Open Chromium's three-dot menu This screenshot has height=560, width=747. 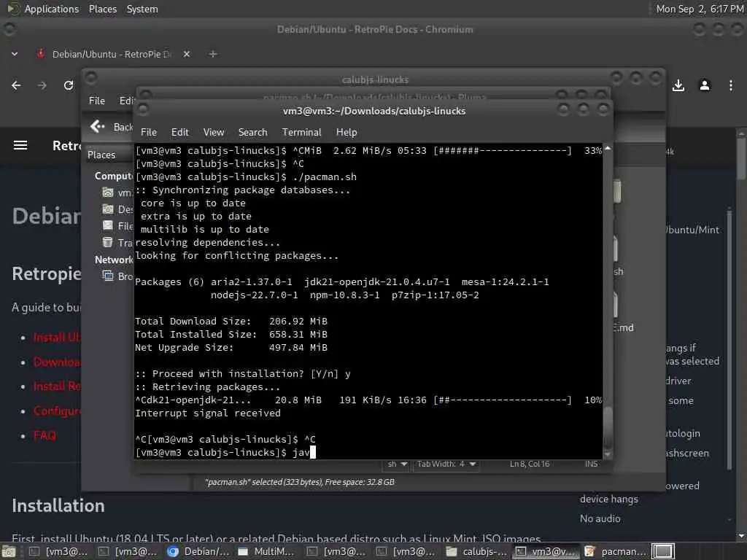coord(731,85)
